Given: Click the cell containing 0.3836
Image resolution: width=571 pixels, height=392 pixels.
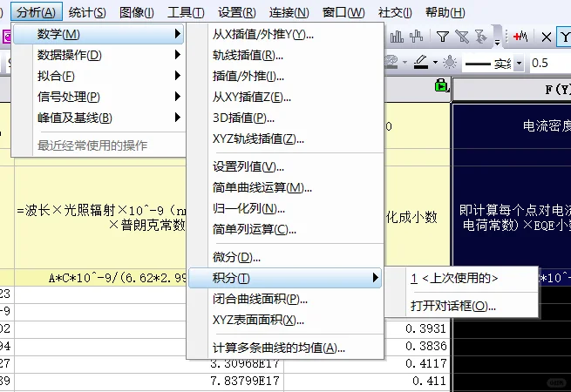Looking at the screenshot, I should (418, 346).
